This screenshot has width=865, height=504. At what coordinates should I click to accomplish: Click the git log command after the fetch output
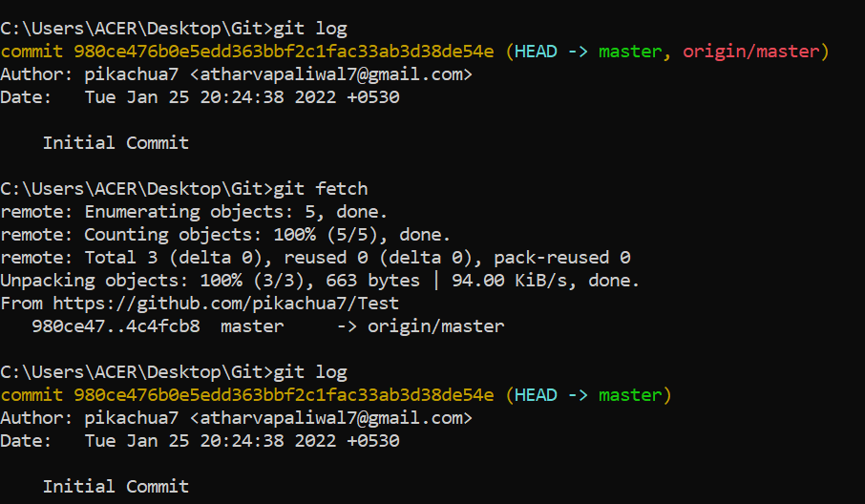(x=309, y=372)
